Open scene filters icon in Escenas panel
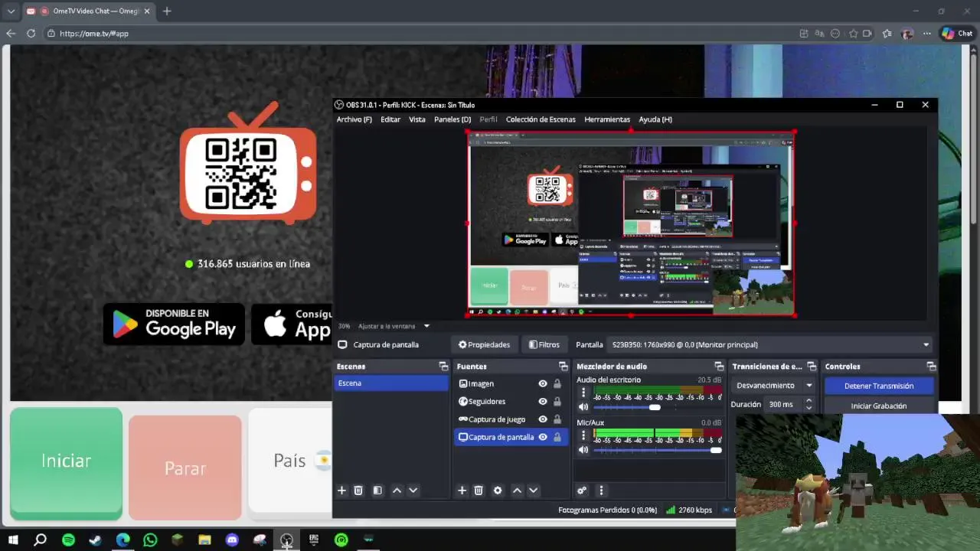The image size is (980, 551). [377, 491]
